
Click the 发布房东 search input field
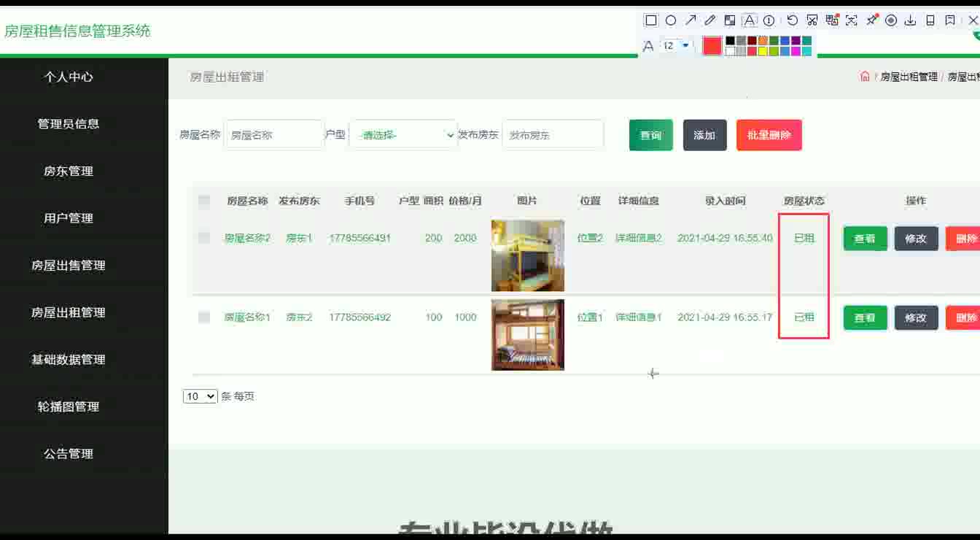tap(553, 135)
